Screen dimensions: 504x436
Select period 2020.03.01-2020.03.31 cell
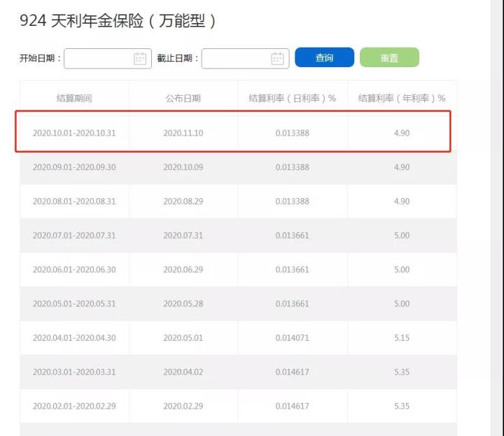coord(74,372)
